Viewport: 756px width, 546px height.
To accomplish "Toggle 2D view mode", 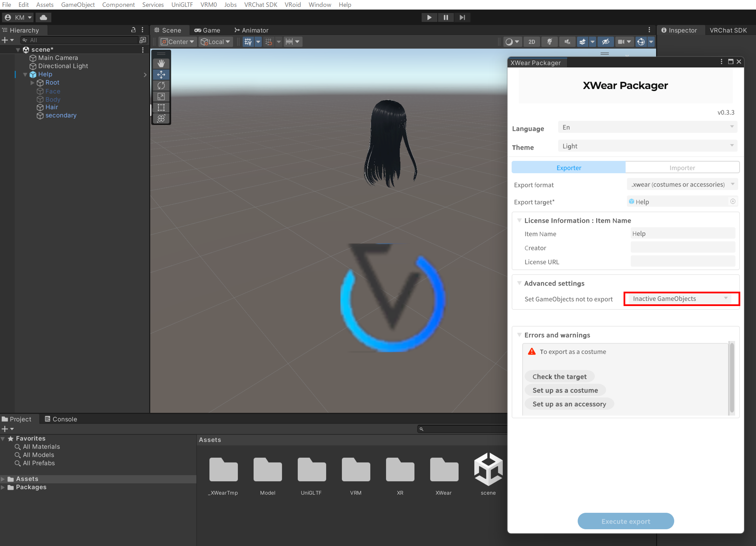I will (x=532, y=42).
